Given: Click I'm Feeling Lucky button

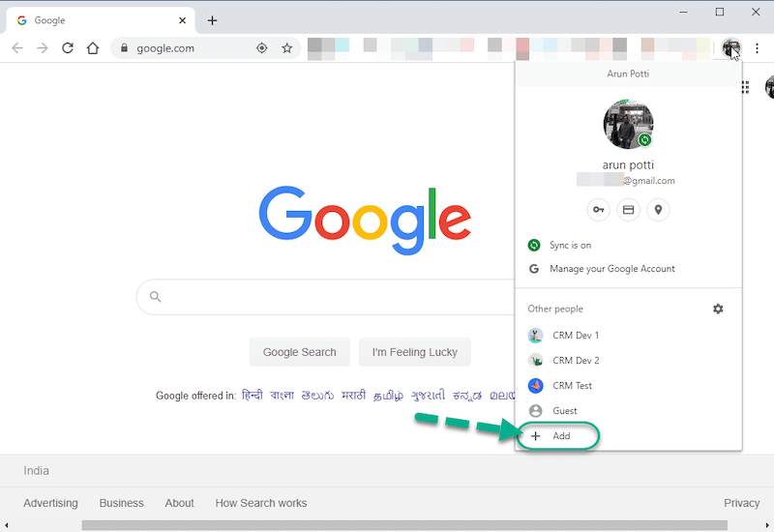Looking at the screenshot, I should (x=415, y=352).
